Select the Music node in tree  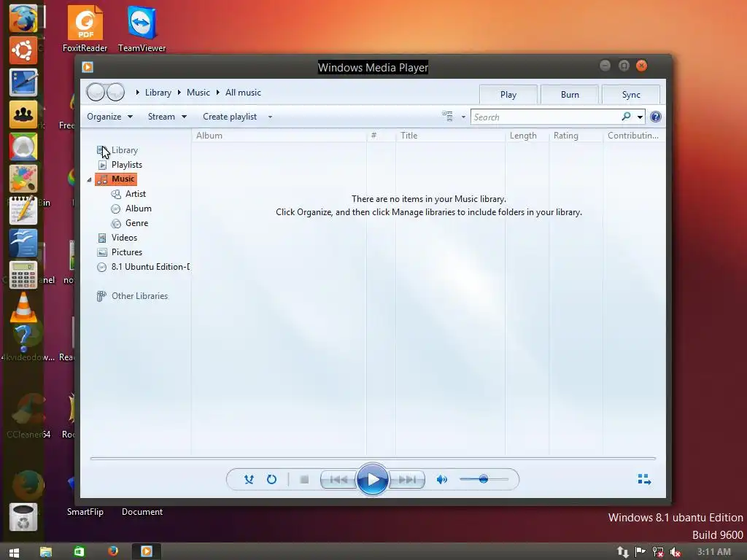point(116,179)
